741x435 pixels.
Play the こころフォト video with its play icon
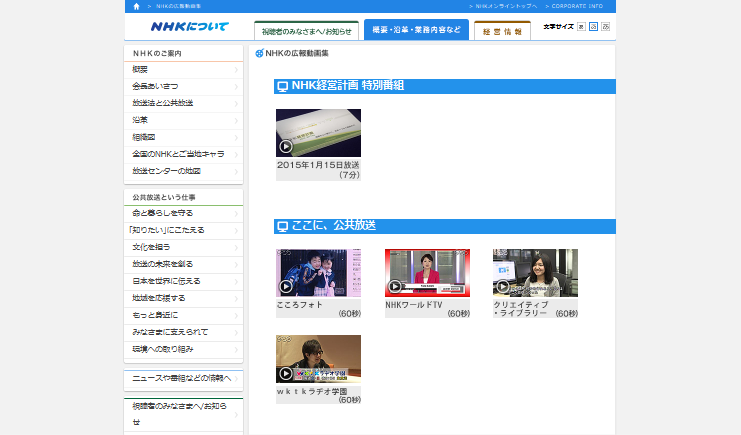[x=285, y=287]
